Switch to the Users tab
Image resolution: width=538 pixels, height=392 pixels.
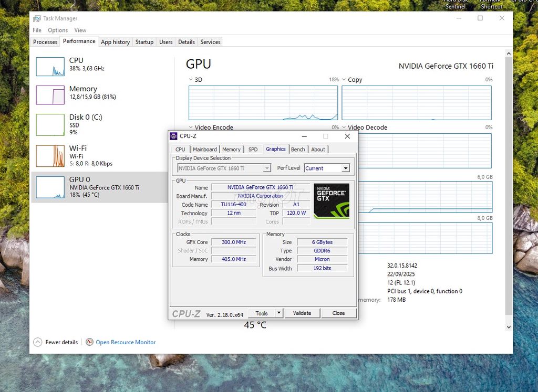tap(165, 42)
